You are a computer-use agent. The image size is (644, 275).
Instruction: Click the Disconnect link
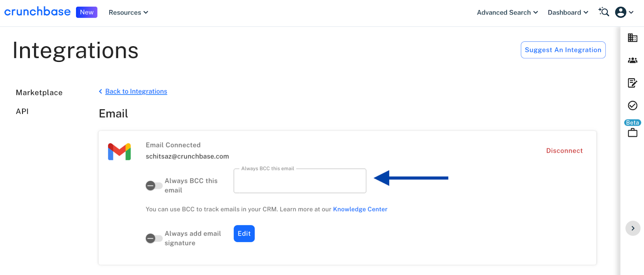[x=564, y=151]
